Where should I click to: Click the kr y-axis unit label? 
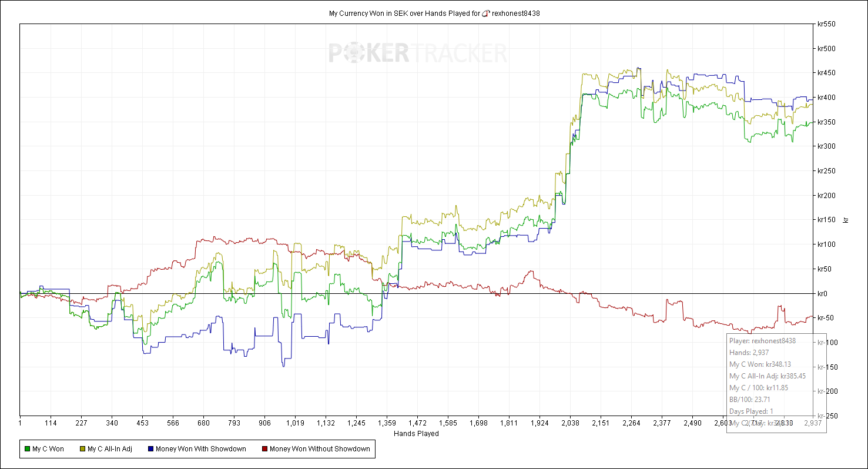click(x=846, y=219)
